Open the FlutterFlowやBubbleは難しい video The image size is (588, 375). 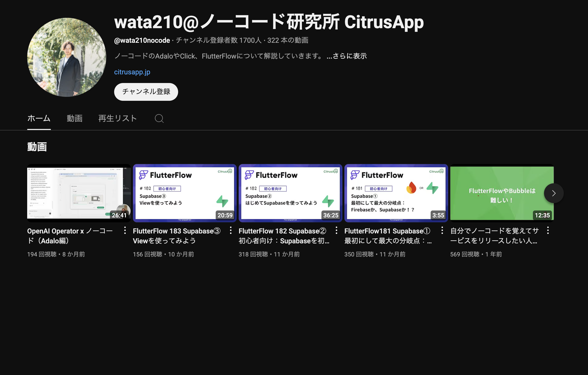pyautogui.click(x=502, y=193)
